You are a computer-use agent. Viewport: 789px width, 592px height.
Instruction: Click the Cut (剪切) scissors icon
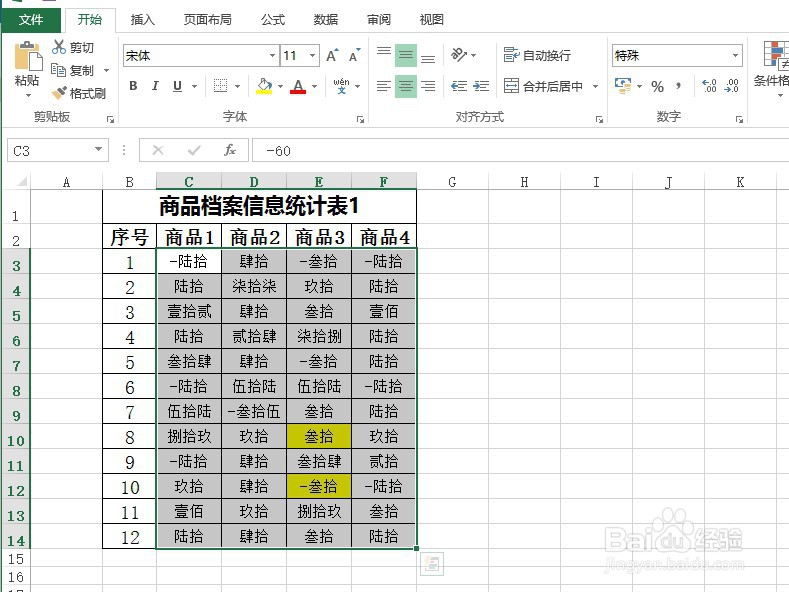pos(59,47)
